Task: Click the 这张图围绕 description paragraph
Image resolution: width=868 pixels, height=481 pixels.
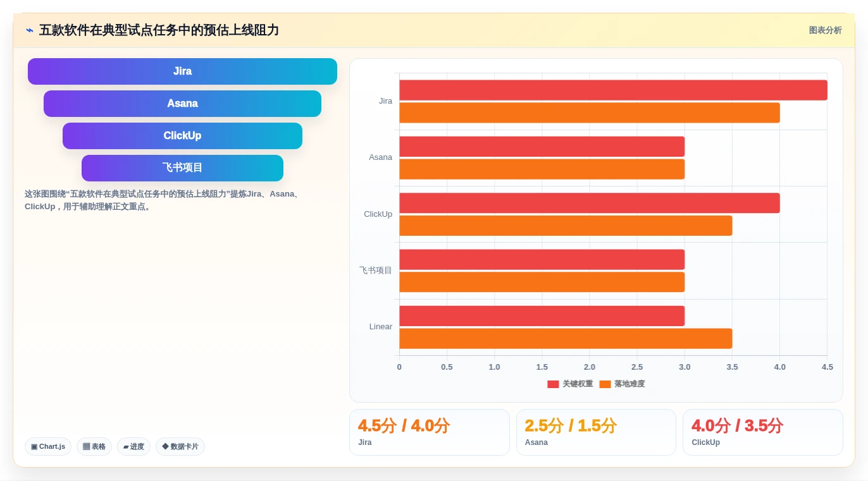Action: (x=162, y=200)
